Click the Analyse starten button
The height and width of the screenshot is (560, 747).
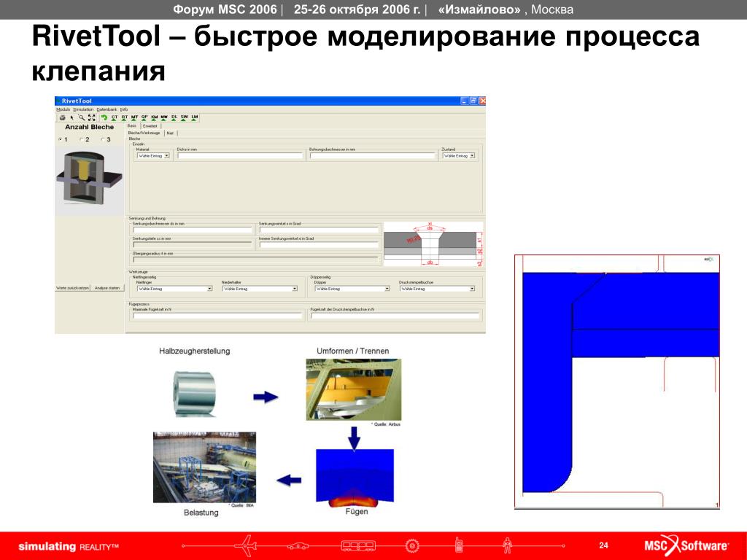pyautogui.click(x=107, y=288)
